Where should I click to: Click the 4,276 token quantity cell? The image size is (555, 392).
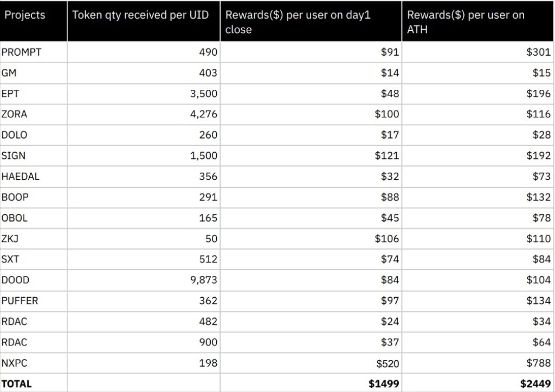pyautogui.click(x=204, y=114)
